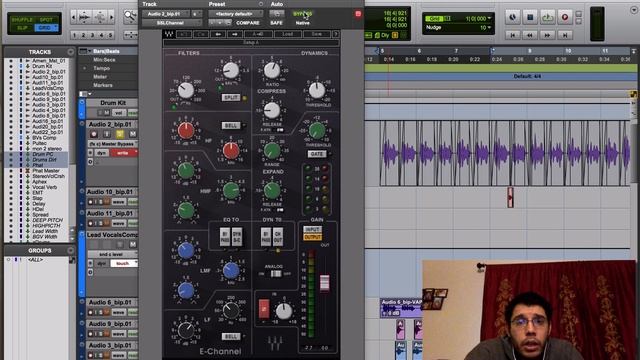Toggle the dynamics CH OUT switch
The image size is (640, 360).
[278, 237]
